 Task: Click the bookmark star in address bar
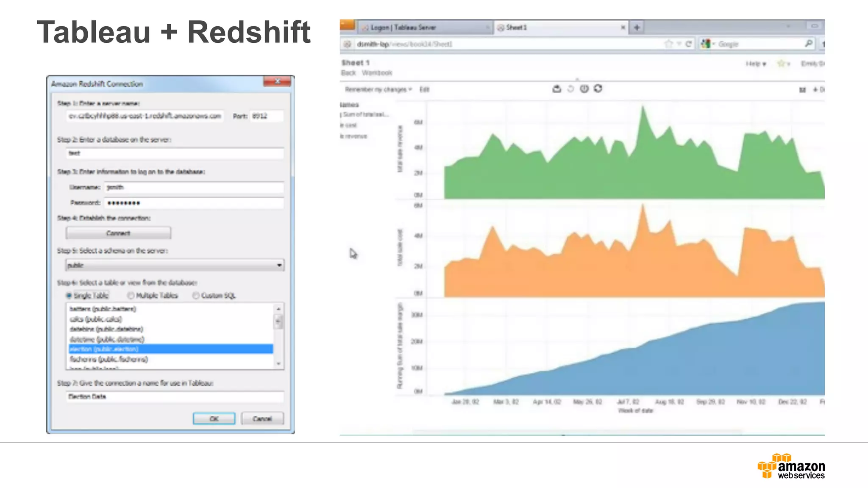tap(668, 44)
